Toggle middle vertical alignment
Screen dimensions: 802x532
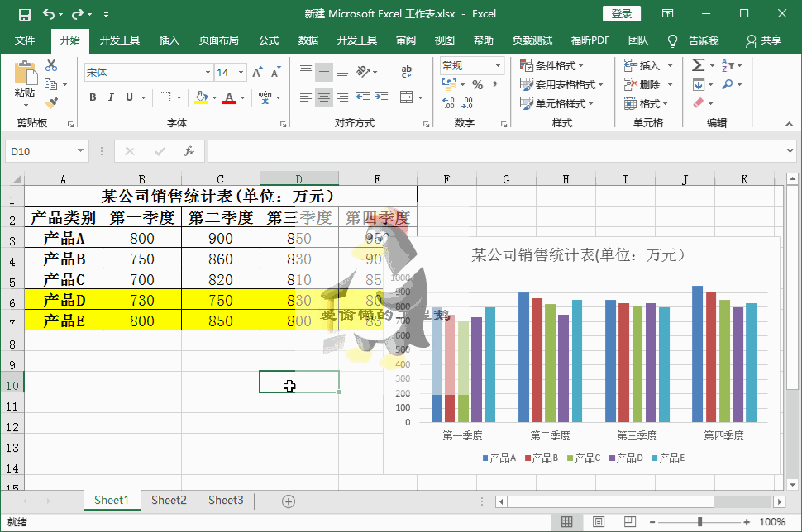(324, 72)
